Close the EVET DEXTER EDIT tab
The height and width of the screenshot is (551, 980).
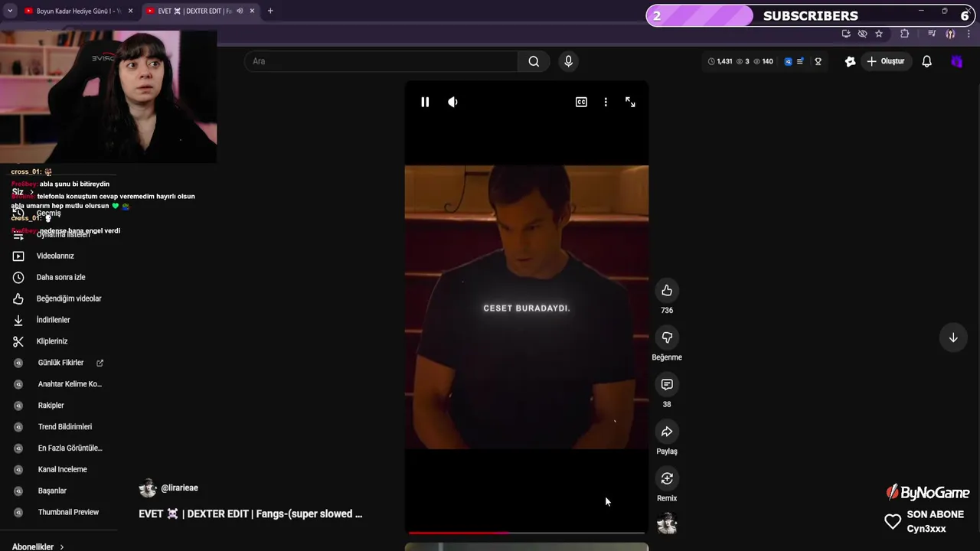(x=252, y=11)
